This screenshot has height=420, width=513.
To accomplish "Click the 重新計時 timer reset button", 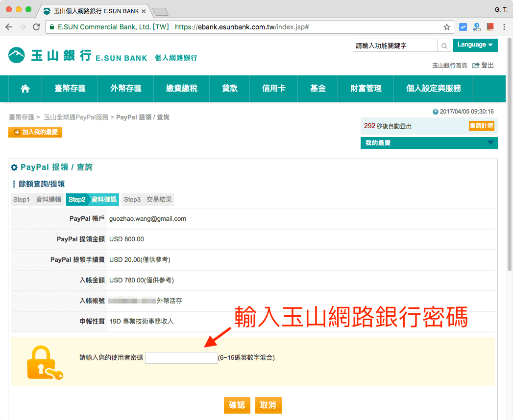I will (x=482, y=126).
